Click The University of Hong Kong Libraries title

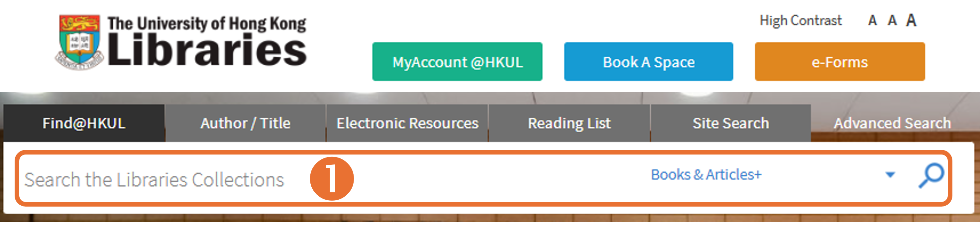(207, 42)
